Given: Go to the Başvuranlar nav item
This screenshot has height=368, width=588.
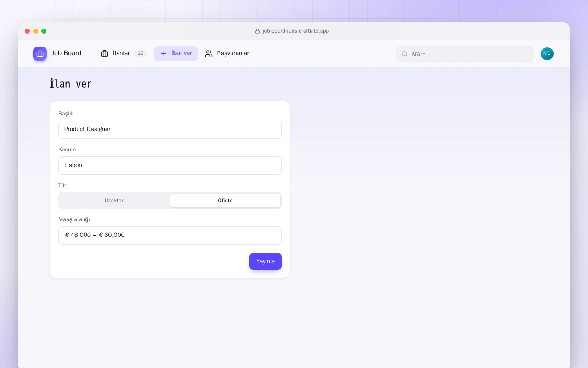Looking at the screenshot, I should click(x=227, y=53).
